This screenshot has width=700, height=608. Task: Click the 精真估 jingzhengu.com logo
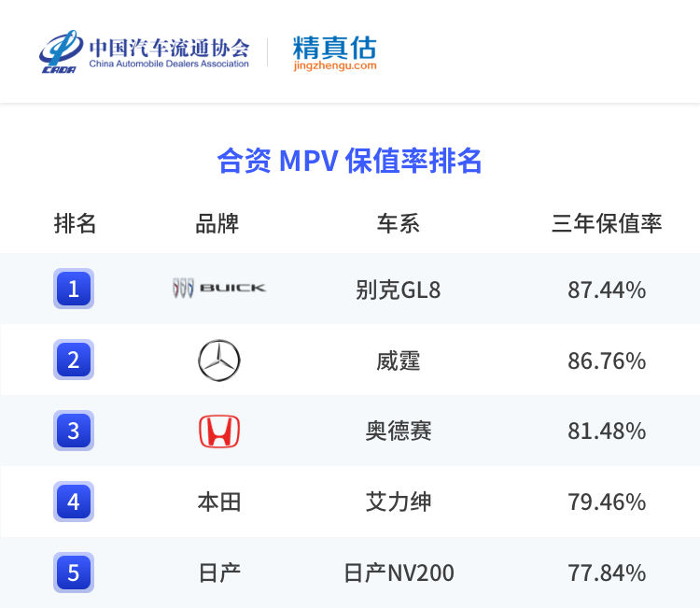(334, 52)
